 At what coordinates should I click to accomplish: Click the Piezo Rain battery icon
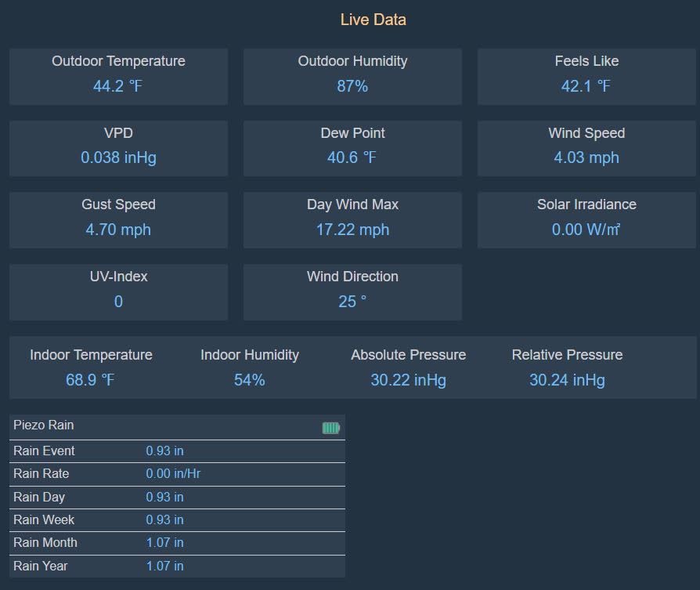click(x=331, y=428)
